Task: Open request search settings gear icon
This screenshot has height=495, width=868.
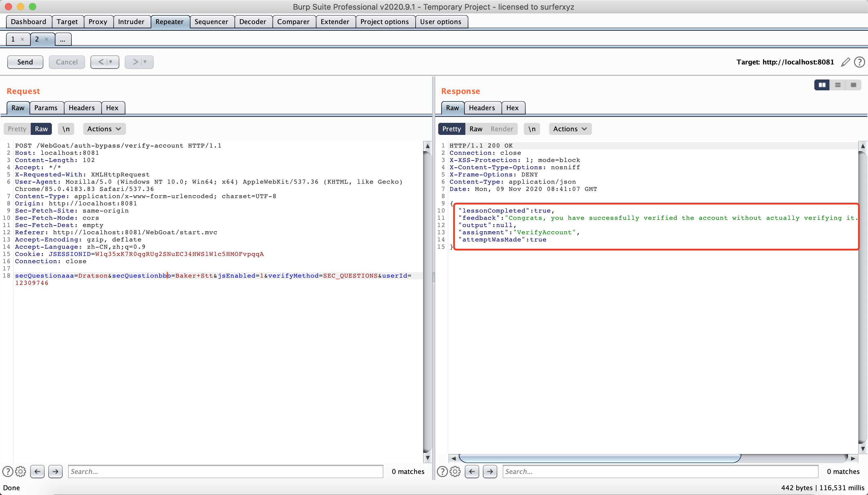Action: click(21, 472)
